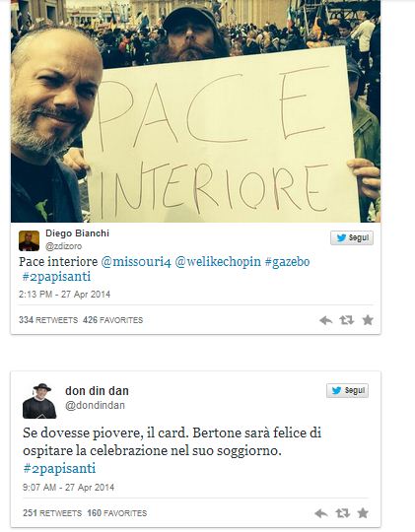Open the @welikechopin mention link
The width and height of the screenshot is (415, 532).
coord(218,262)
